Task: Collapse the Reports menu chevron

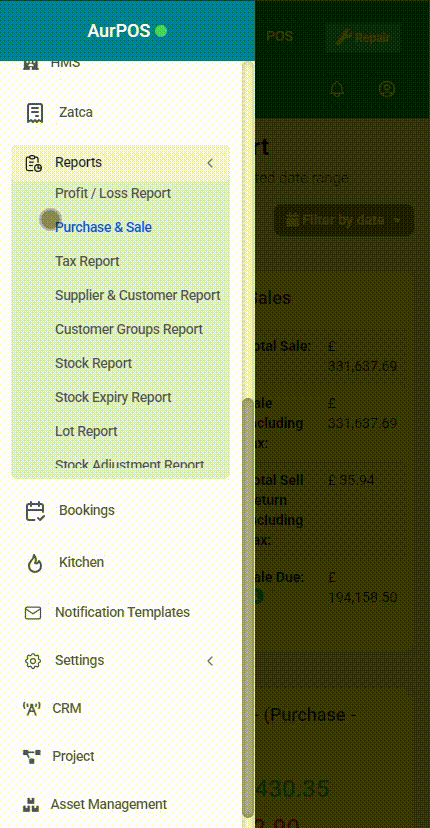Action: click(x=210, y=163)
